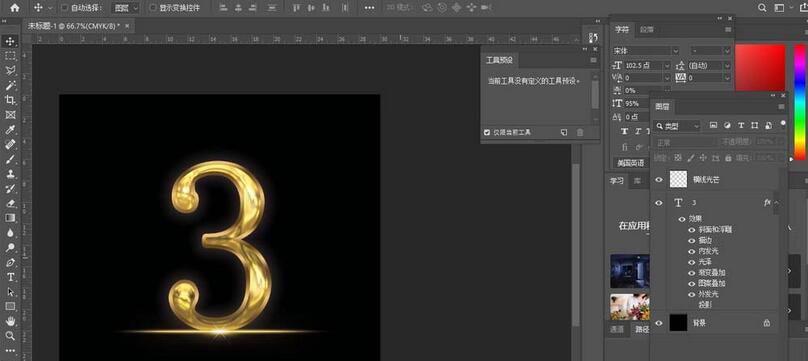
Task: Apply faux bold T style button
Action: coord(625,132)
